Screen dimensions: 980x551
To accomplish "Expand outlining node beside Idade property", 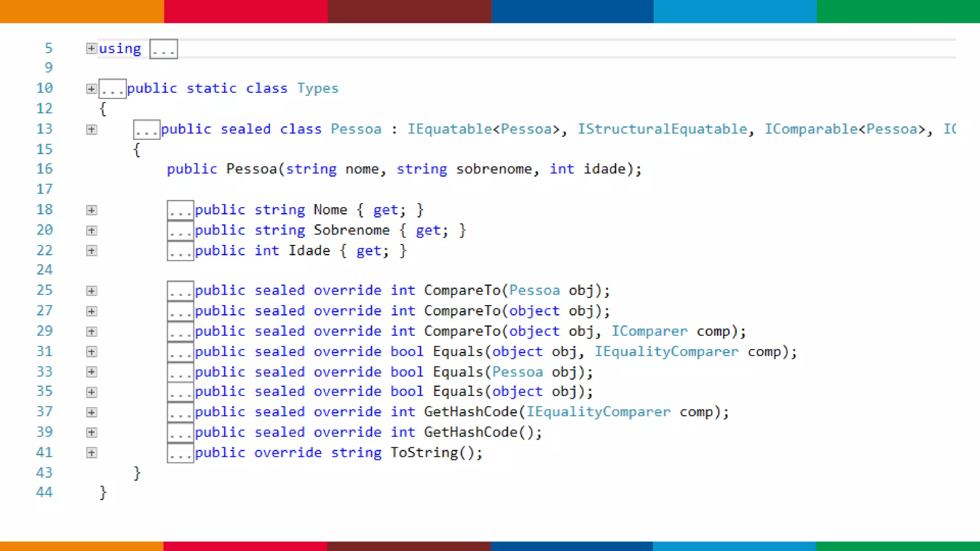I will (x=91, y=251).
